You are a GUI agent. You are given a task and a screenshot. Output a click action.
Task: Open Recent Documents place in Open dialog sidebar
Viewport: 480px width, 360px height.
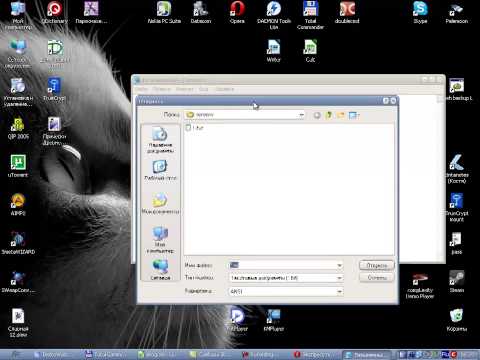160,140
